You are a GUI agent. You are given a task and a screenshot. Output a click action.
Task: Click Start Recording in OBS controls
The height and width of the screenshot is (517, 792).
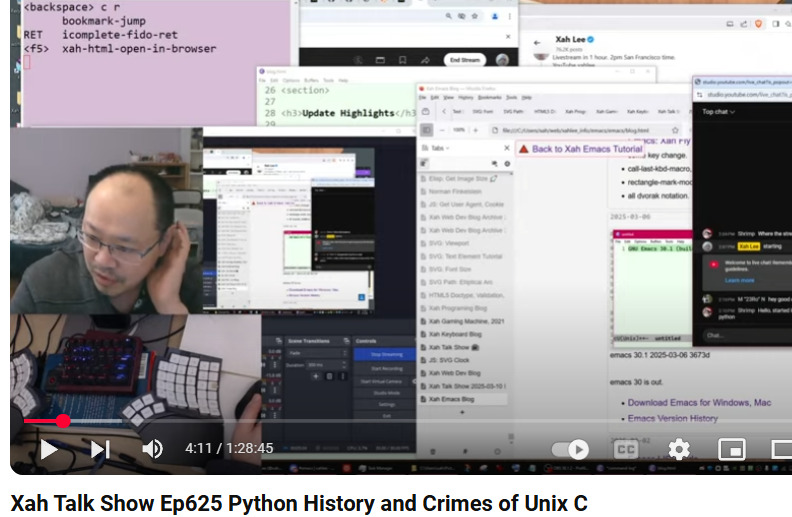[x=386, y=369]
